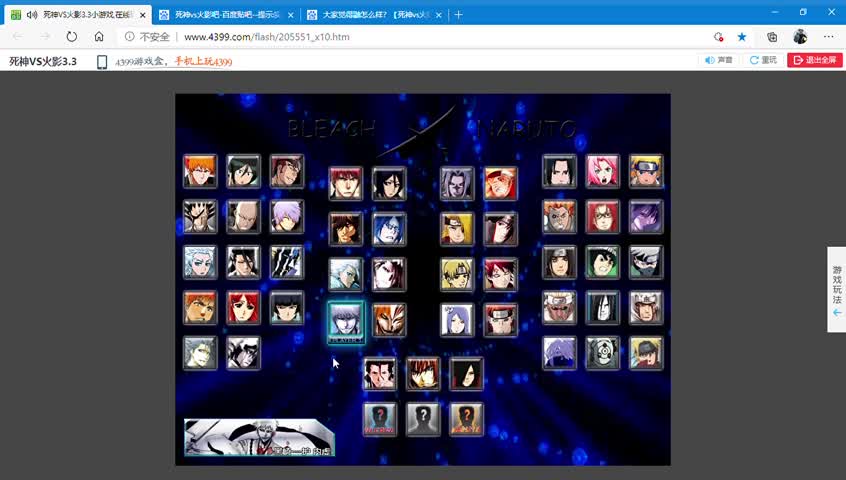Pick the silver-purple hair masked character portrait

(x=560, y=353)
